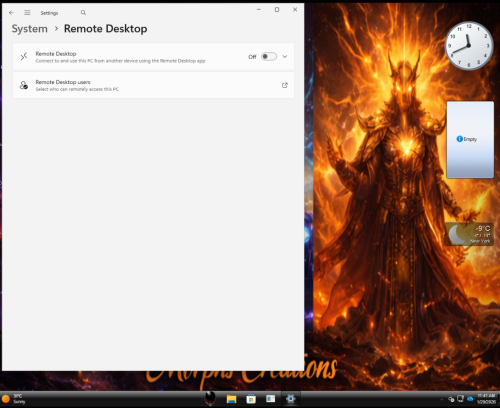
Task: Expand the Remote Desktop settings chevron
Action: (x=285, y=57)
